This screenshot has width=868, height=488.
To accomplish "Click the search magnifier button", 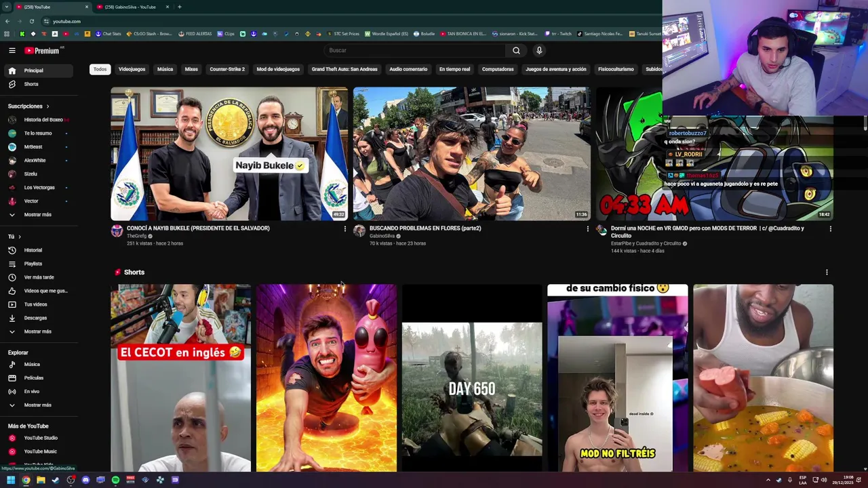I will [516, 50].
